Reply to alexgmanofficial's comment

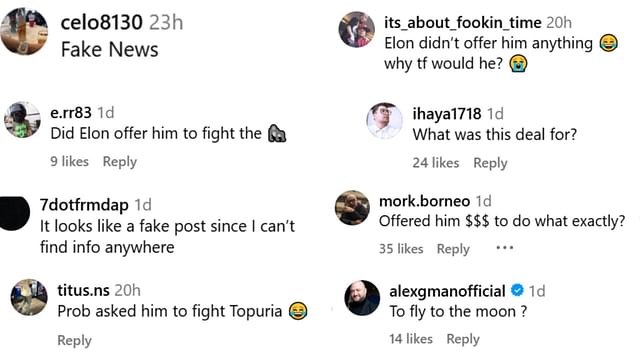pyautogui.click(x=463, y=339)
